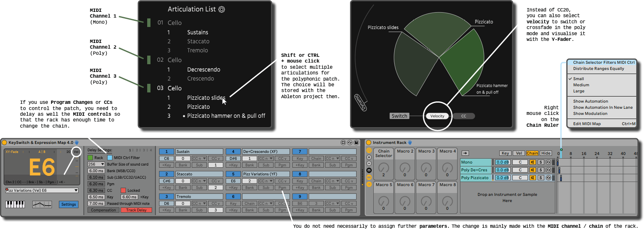Solo the Poly De+Cres chain
This screenshot has width=644, height=238.
(541, 170)
